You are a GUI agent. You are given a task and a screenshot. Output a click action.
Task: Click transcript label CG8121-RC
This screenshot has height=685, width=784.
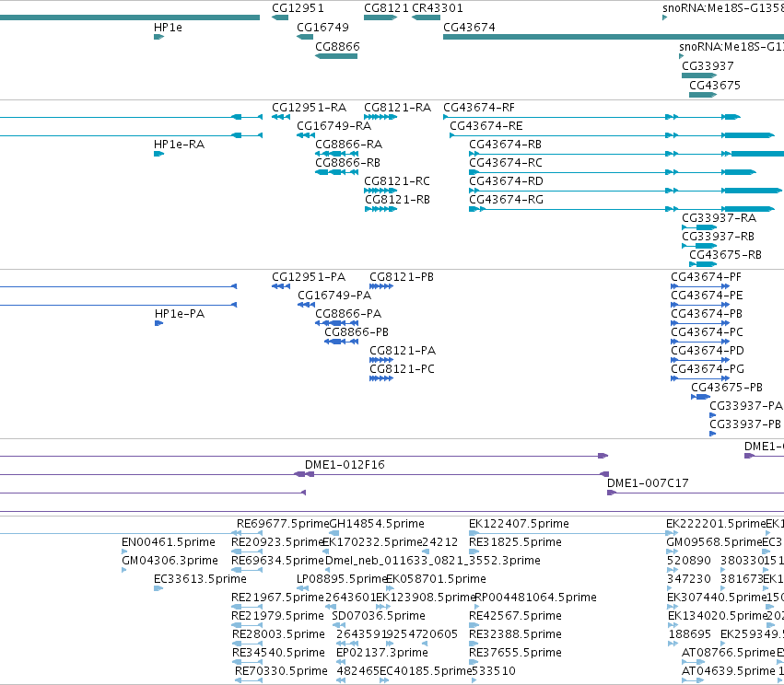click(397, 181)
